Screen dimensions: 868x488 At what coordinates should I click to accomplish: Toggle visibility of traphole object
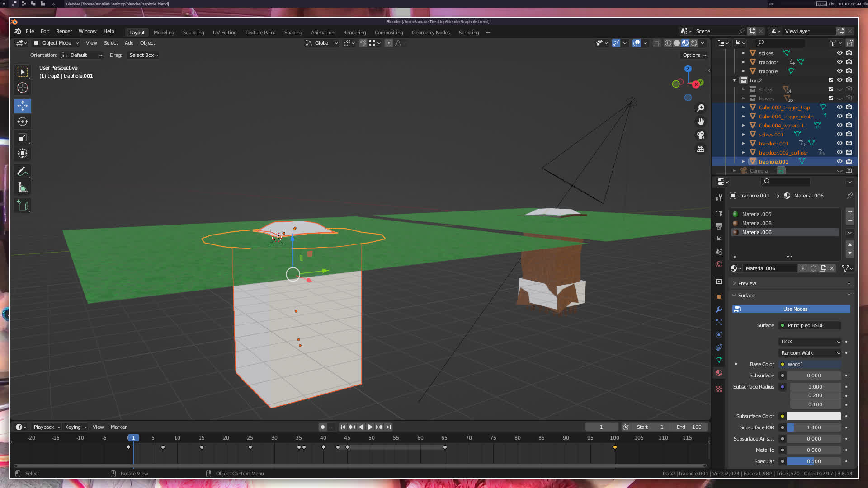(x=840, y=71)
